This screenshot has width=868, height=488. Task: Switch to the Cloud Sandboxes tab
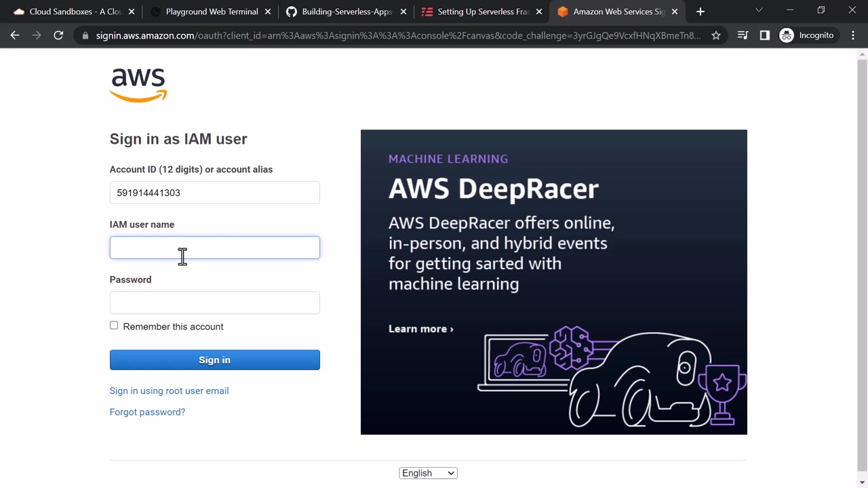click(73, 12)
